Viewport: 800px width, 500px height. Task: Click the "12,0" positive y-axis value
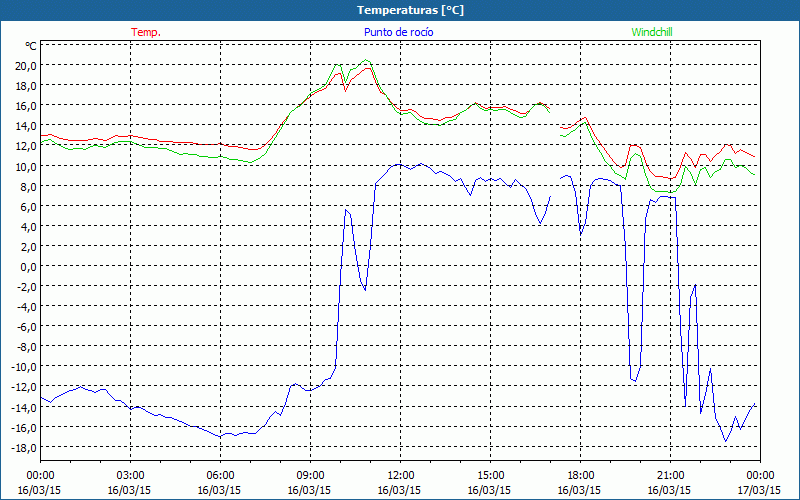click(27, 146)
